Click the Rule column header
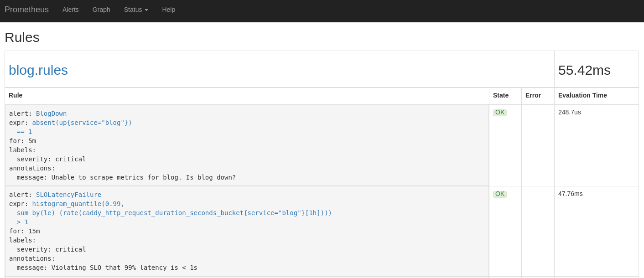This screenshot has height=278, width=644. [x=16, y=95]
